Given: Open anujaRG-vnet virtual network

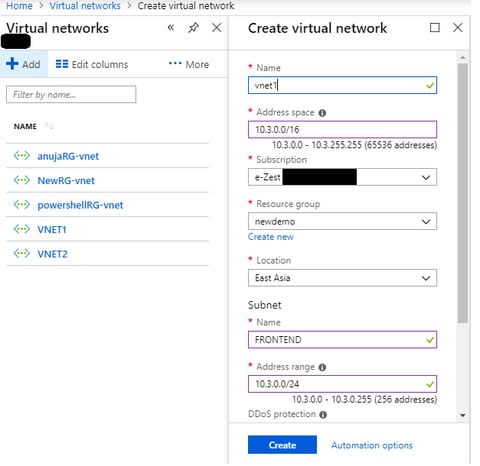Looking at the screenshot, I should pos(68,156).
